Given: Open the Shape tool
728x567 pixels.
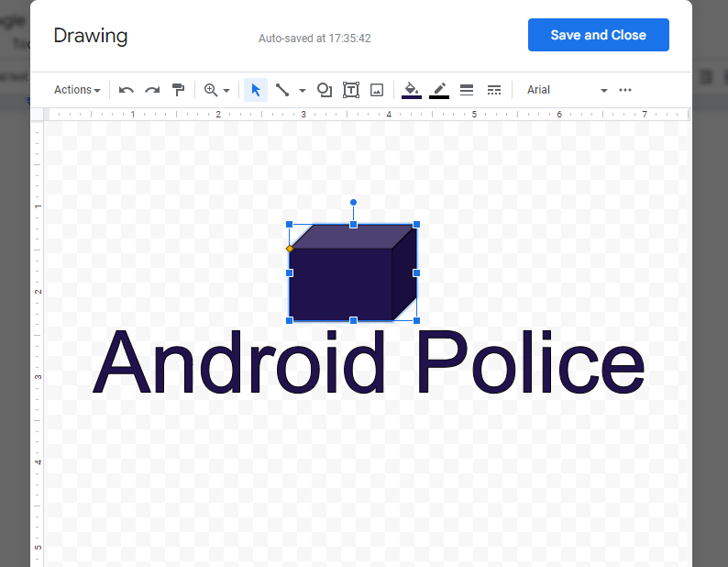Looking at the screenshot, I should tap(324, 90).
